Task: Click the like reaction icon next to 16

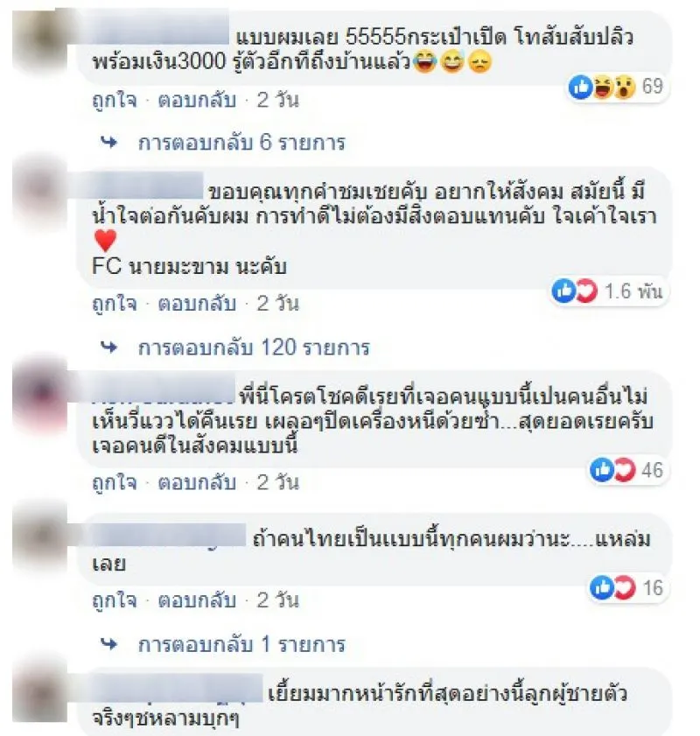Action: [602, 588]
